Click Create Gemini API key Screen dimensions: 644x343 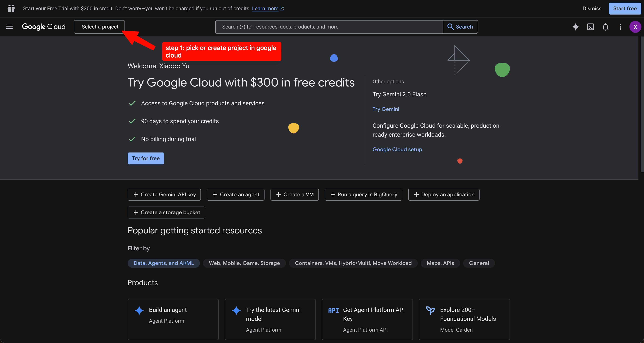164,194
